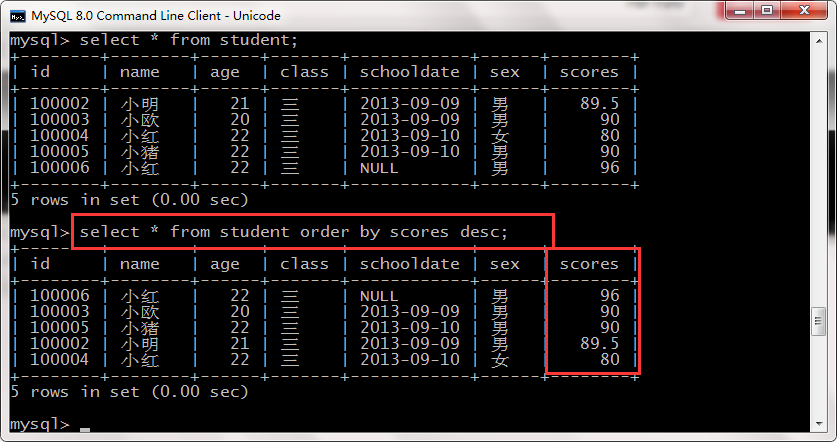Click the query 'select * from student order by scores desc;'
The height and width of the screenshot is (442, 837).
click(294, 232)
